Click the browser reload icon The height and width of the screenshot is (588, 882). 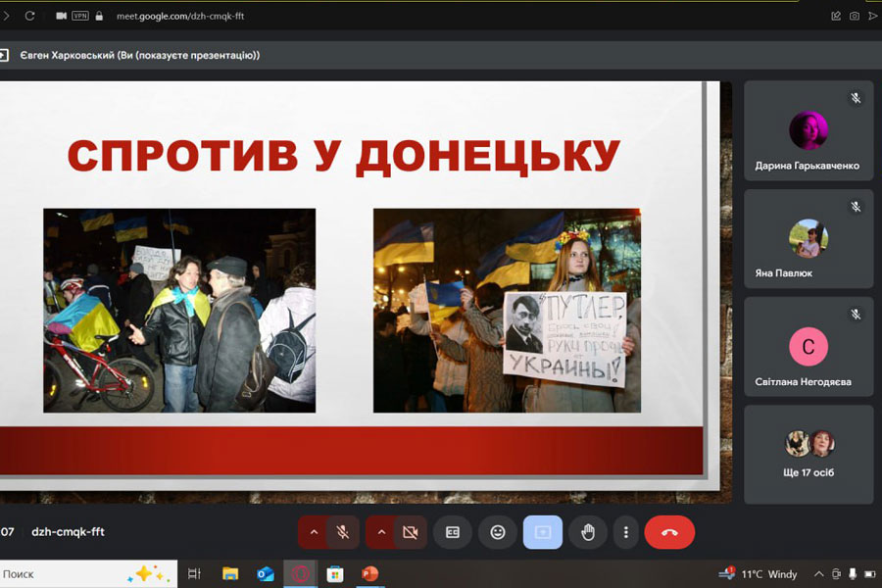click(x=29, y=16)
